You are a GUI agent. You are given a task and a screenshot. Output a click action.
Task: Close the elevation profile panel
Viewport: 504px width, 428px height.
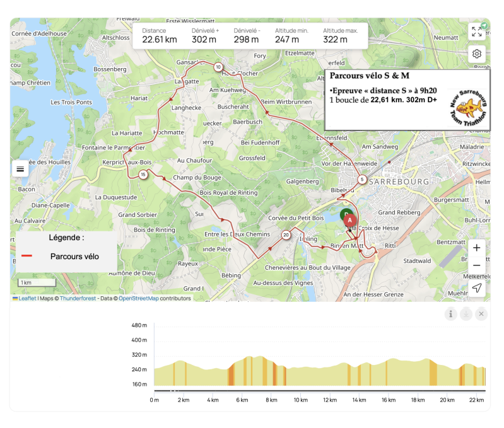(481, 314)
